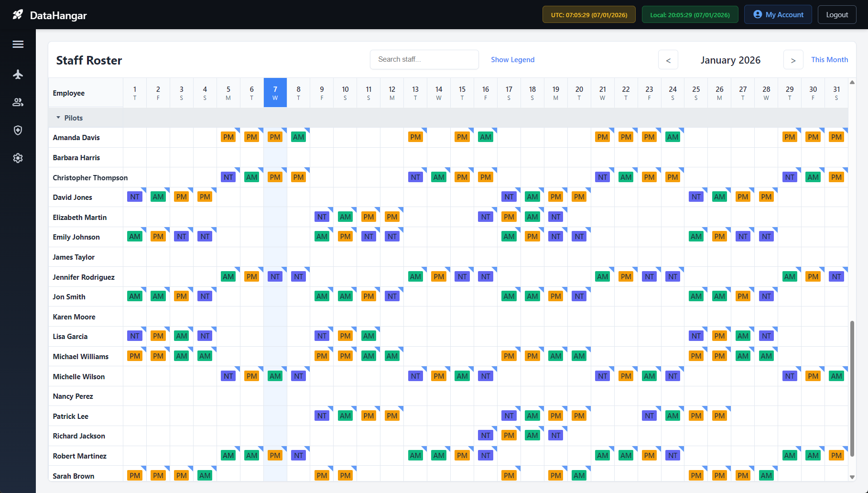Image resolution: width=868 pixels, height=493 pixels.
Task: Click the My Account user icon
Action: coord(758,14)
